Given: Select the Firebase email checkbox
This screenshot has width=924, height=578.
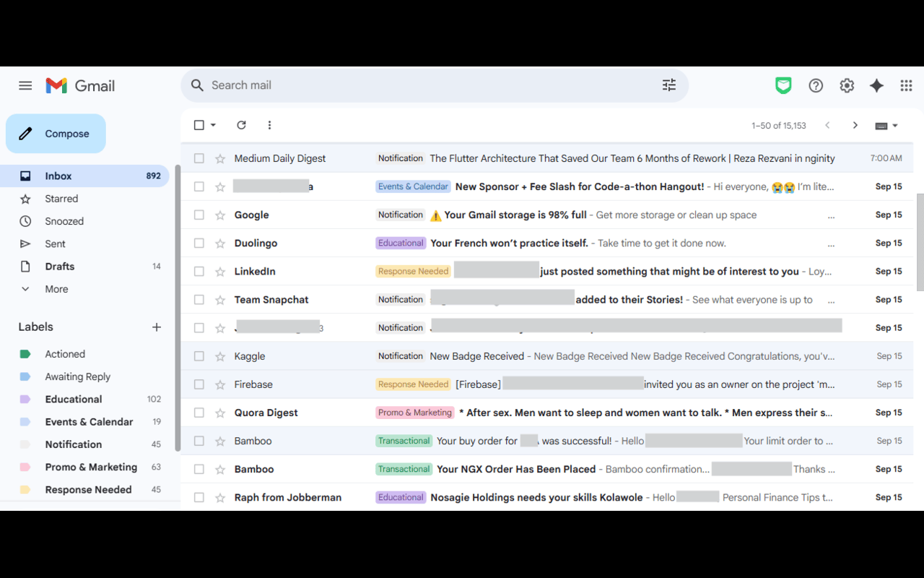Looking at the screenshot, I should tap(199, 384).
